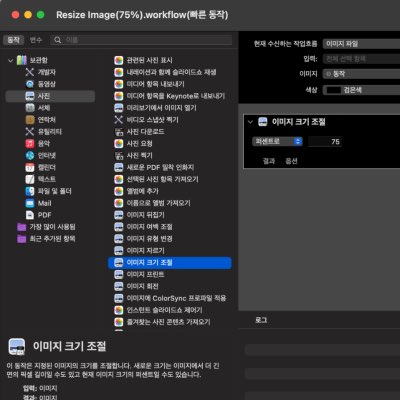Open the 연락처 category icon
The image size is (400, 400).
tap(30, 120)
